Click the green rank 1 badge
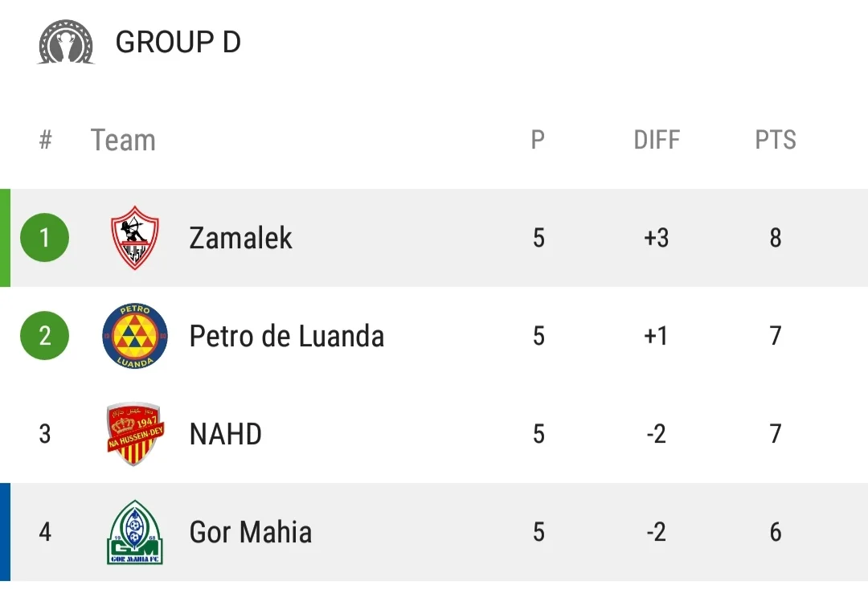This screenshot has width=868, height=589. tap(45, 238)
